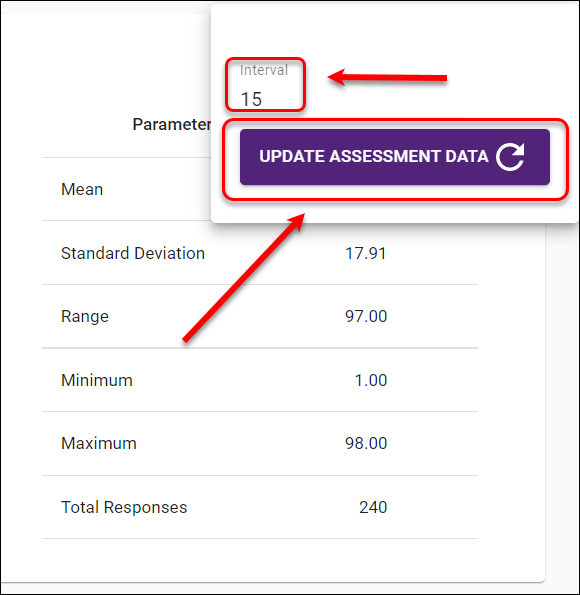Select the Mean row label
This screenshot has width=580, height=595.
tap(82, 189)
